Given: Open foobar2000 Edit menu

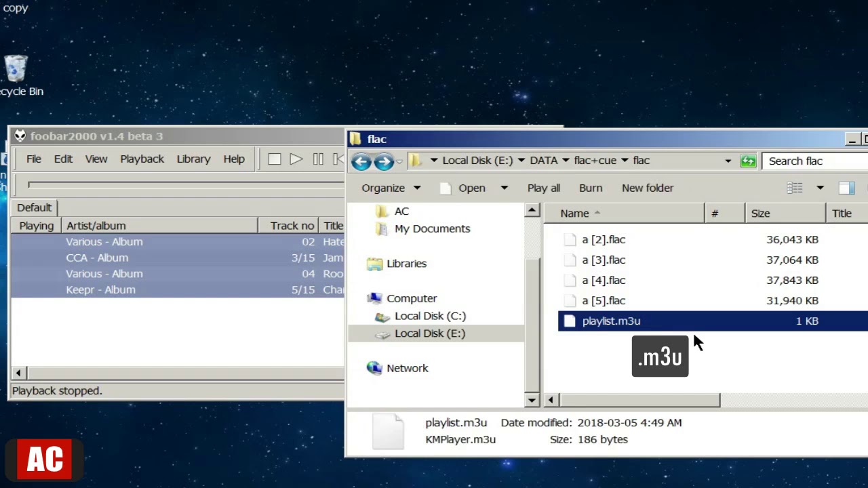Looking at the screenshot, I should coord(63,159).
